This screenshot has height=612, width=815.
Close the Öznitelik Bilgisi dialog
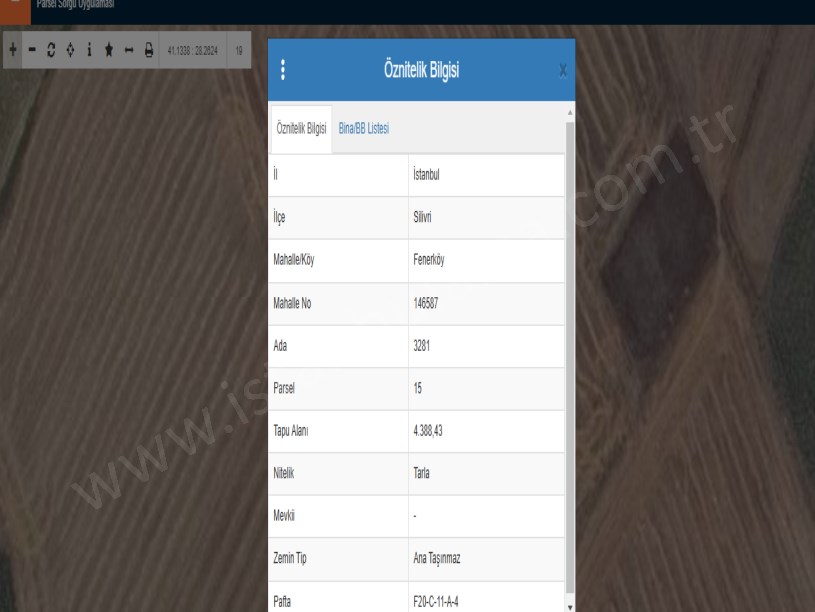(562, 70)
